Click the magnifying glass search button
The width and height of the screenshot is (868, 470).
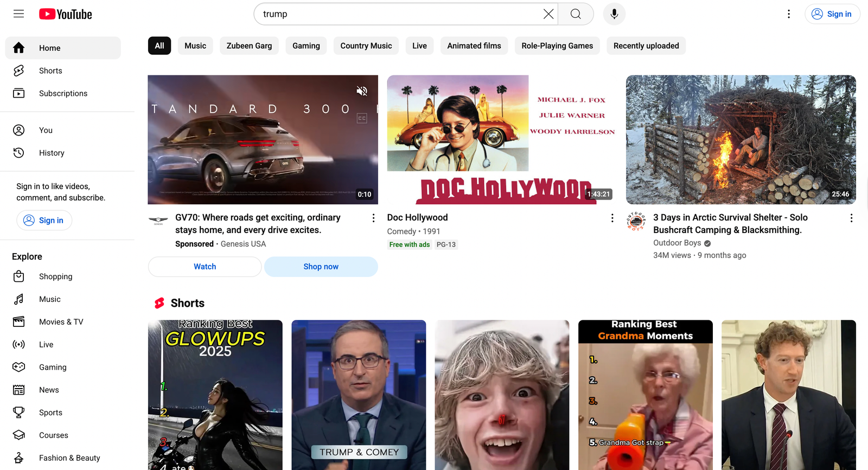pyautogui.click(x=576, y=14)
